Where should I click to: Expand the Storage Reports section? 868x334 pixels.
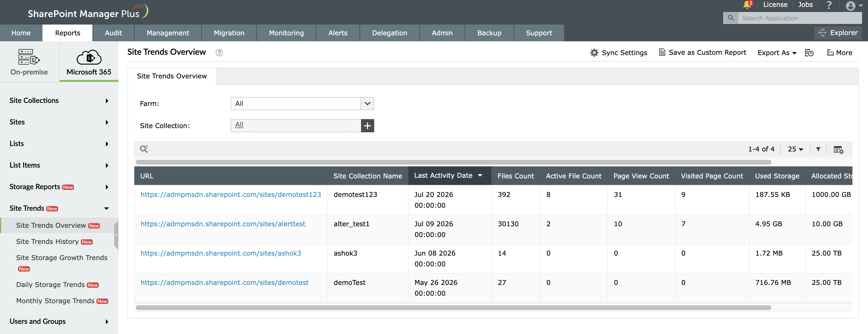click(59, 187)
